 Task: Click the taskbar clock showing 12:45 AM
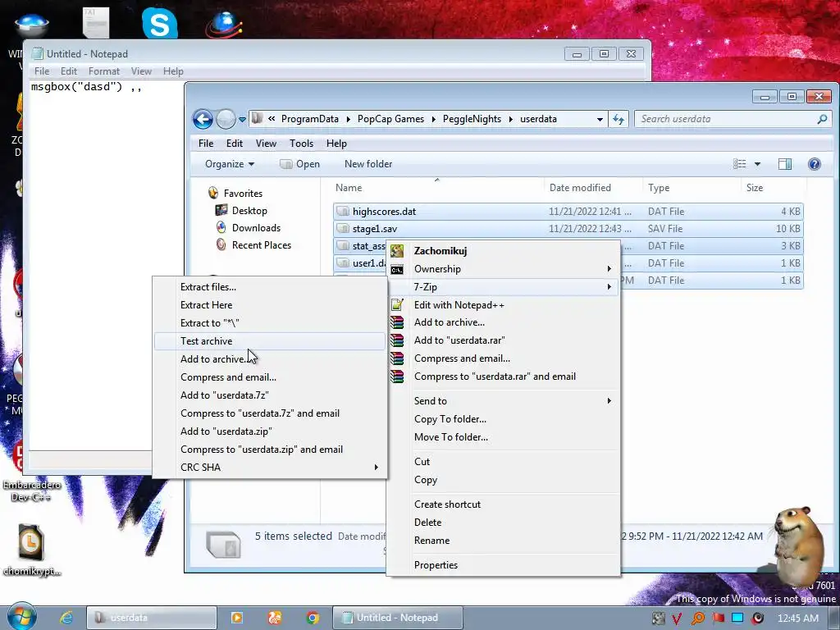(x=797, y=618)
